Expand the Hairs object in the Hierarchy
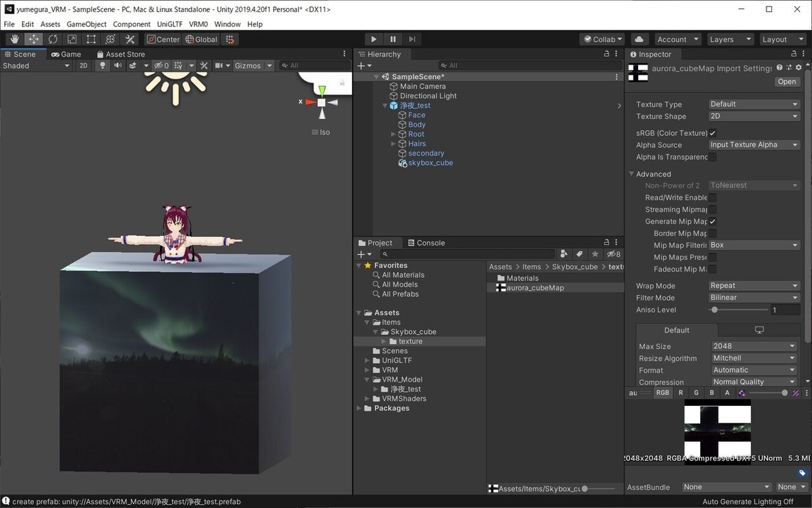The height and width of the screenshot is (508, 812). [x=392, y=143]
